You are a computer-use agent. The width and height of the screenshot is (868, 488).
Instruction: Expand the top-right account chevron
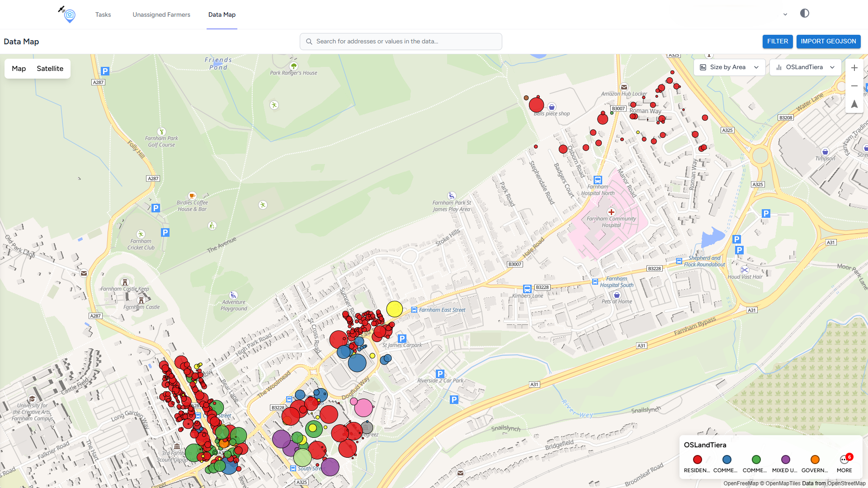[785, 14]
